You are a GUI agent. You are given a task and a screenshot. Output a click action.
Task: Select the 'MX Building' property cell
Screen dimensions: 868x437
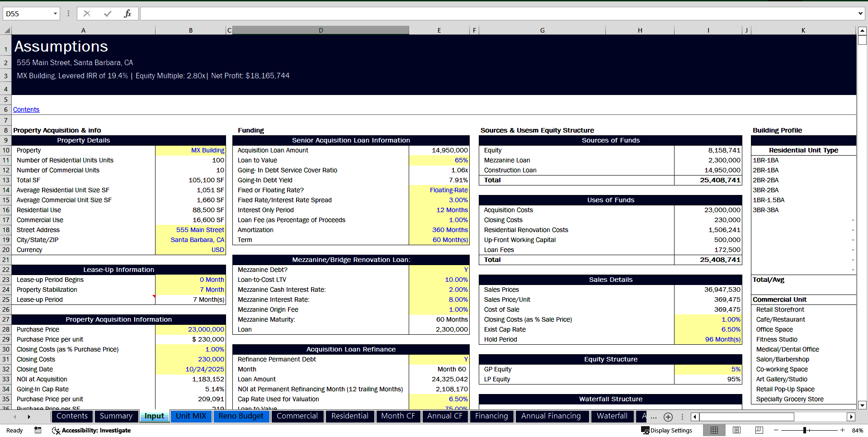190,150
